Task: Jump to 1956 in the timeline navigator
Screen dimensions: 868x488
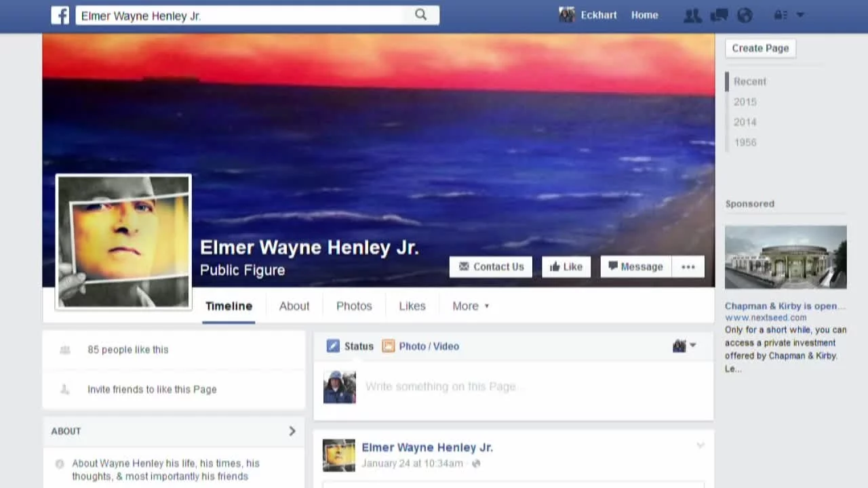Action: pyautogui.click(x=745, y=142)
